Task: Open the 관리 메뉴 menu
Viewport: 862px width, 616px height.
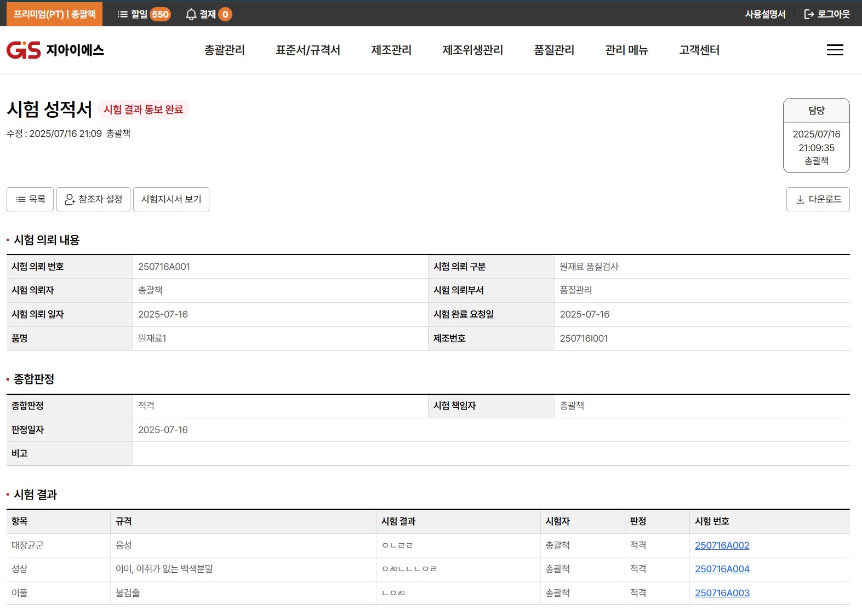Action: click(627, 50)
